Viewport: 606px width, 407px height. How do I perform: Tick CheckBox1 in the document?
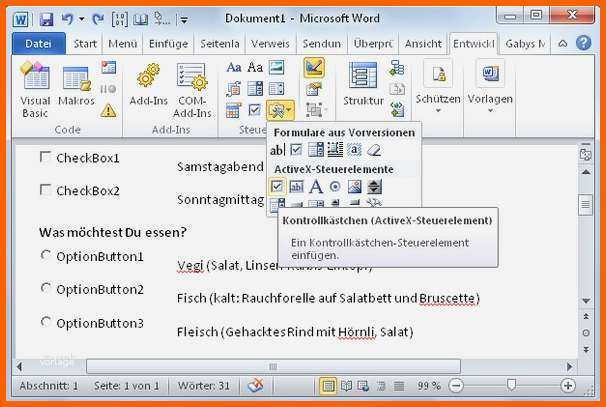(45, 157)
